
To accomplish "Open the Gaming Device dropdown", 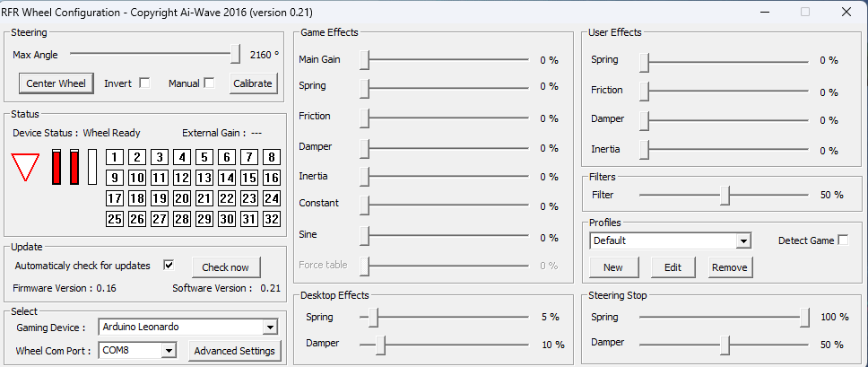I will (x=270, y=328).
